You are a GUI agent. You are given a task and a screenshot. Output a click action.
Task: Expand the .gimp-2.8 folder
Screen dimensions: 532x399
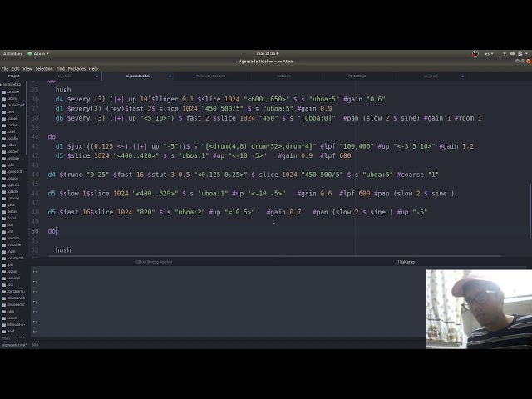14,172
